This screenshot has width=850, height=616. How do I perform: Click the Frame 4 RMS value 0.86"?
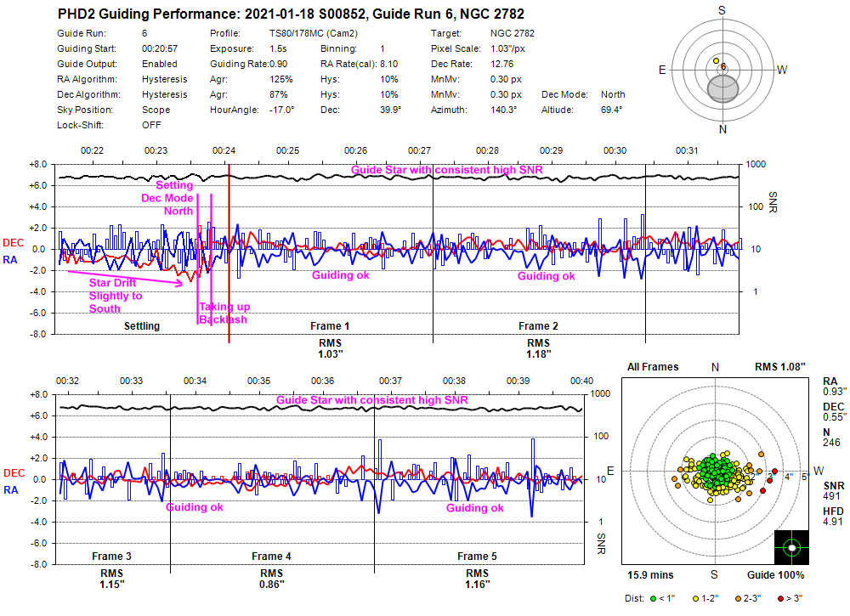(x=272, y=585)
